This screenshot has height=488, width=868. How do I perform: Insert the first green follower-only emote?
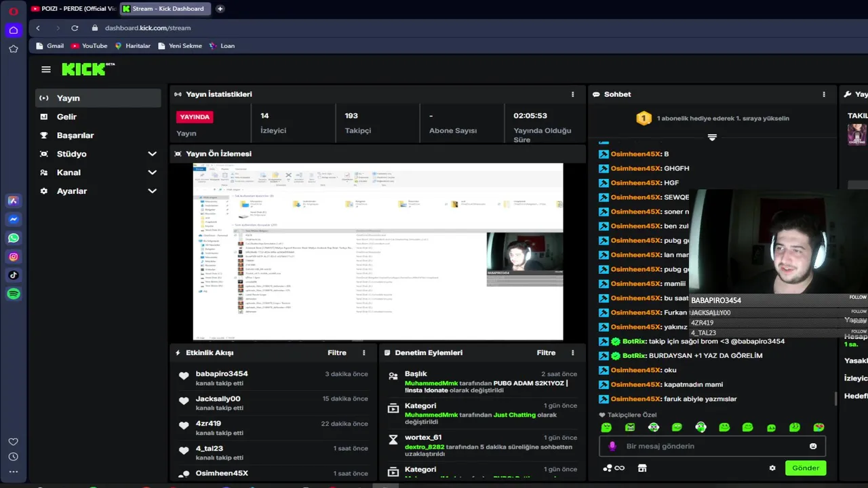point(606,427)
